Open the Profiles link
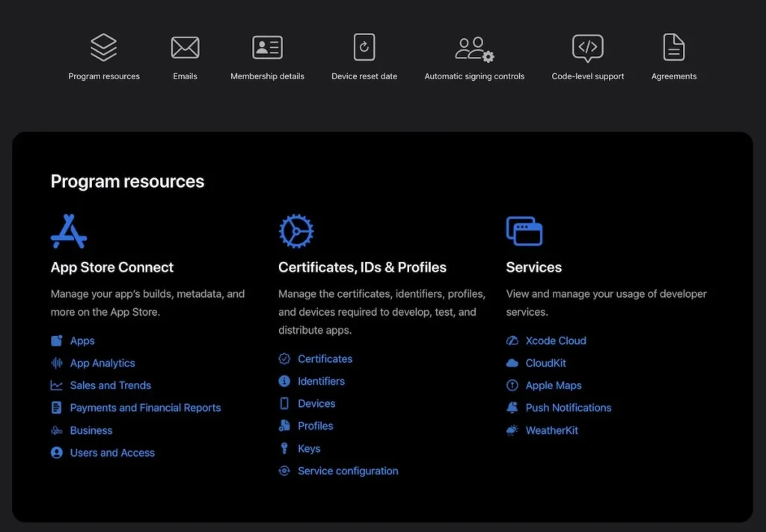Screen dimensions: 766x532 coord(315,426)
